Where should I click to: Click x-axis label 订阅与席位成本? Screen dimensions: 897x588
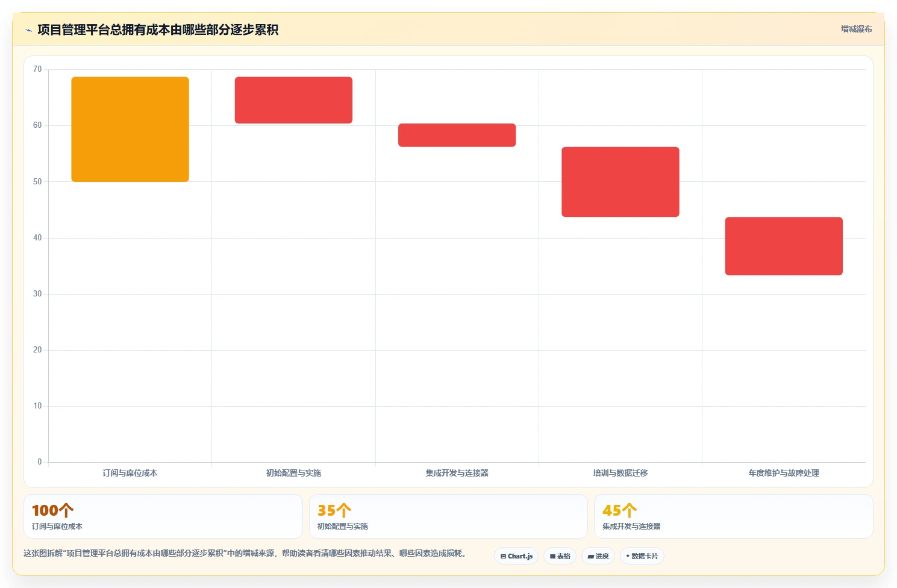(x=130, y=473)
